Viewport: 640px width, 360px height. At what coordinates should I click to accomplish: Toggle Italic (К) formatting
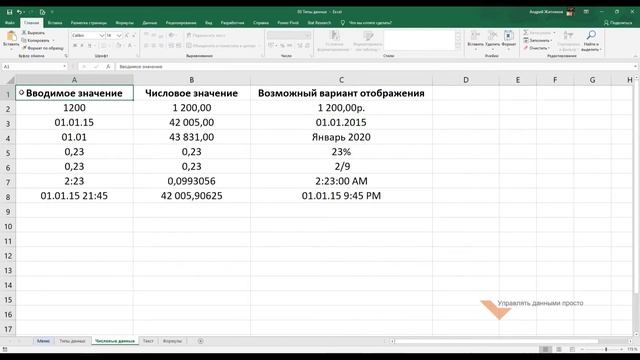(82, 45)
